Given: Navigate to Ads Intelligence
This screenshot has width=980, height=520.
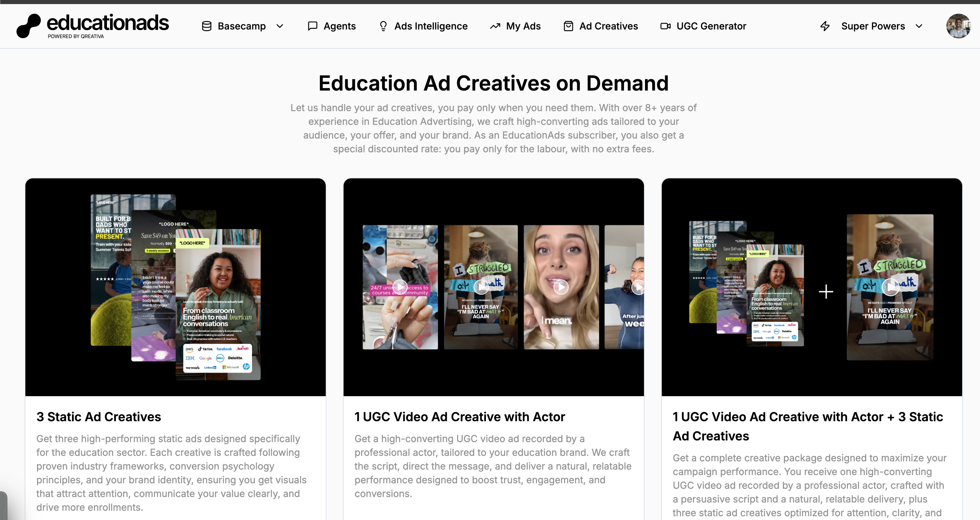Looking at the screenshot, I should coord(431,26).
